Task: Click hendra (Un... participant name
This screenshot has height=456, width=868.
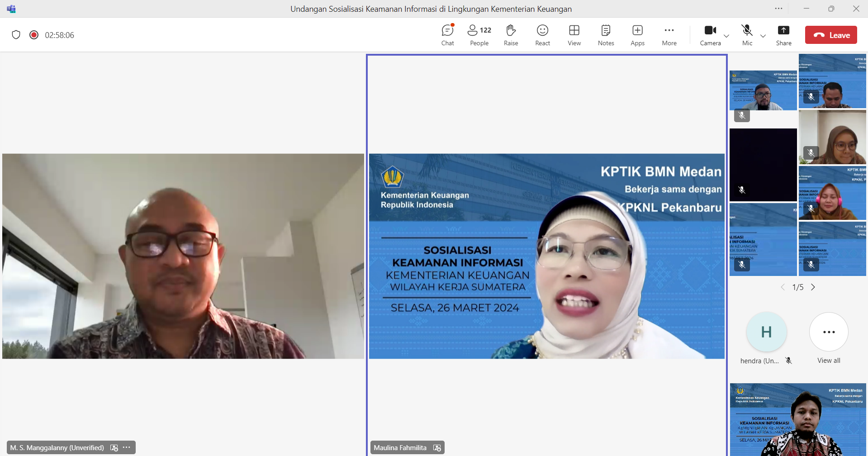Action: point(759,361)
